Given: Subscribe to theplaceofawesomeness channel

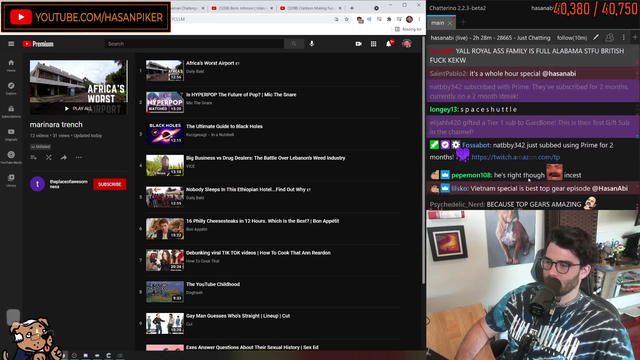Looking at the screenshot, I should tap(110, 184).
